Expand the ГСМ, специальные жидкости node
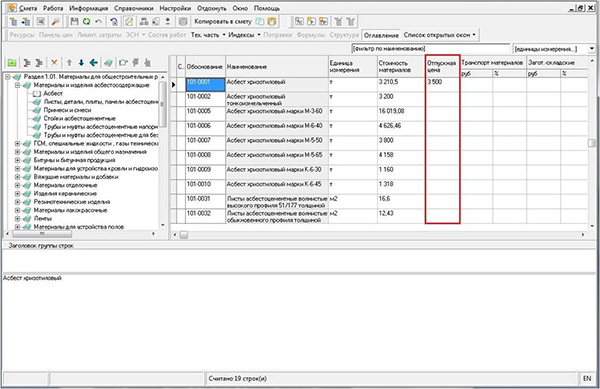 [17, 144]
